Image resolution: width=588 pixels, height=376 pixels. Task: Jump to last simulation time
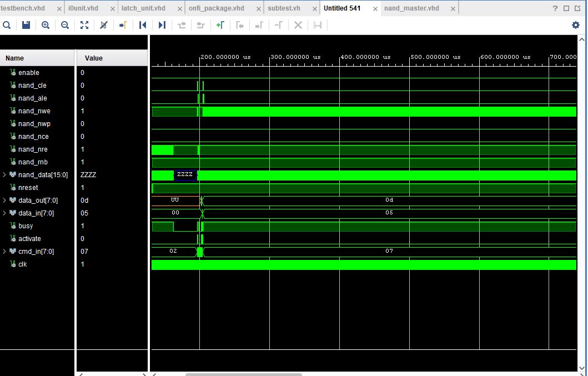pos(162,25)
